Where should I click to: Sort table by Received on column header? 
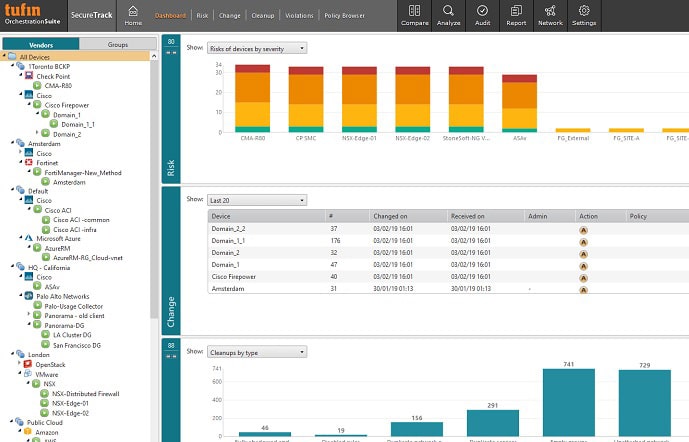(486, 216)
